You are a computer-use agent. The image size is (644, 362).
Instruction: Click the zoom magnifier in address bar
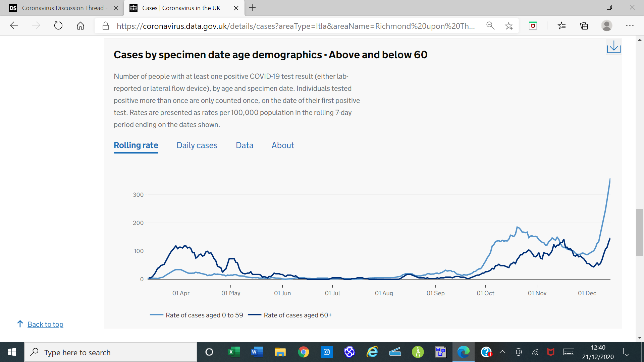(x=490, y=26)
